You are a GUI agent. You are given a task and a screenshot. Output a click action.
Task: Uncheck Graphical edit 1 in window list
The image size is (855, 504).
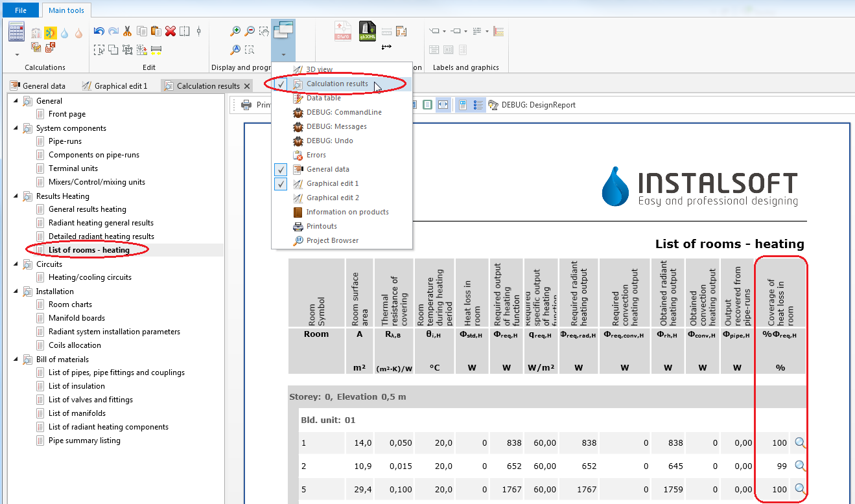tap(281, 183)
